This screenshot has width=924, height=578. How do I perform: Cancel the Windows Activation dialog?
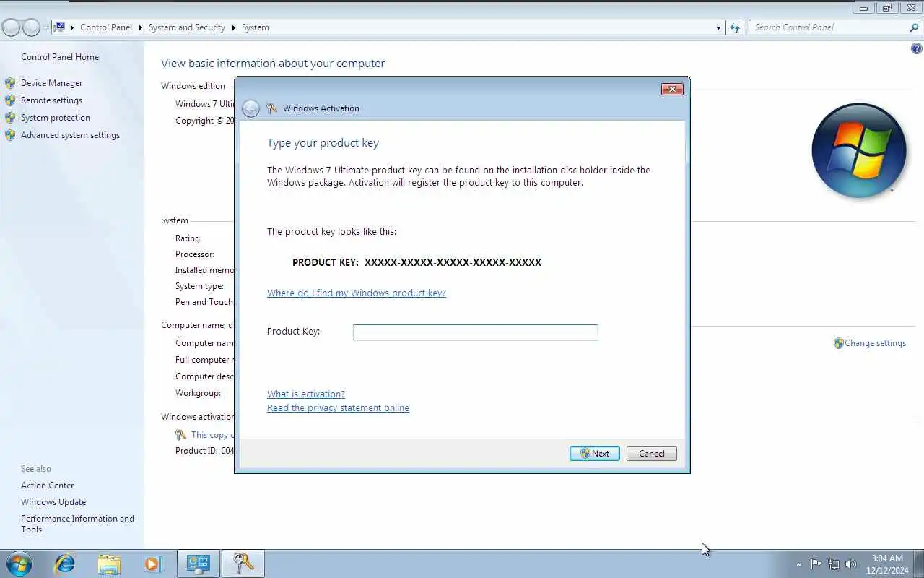651,453
